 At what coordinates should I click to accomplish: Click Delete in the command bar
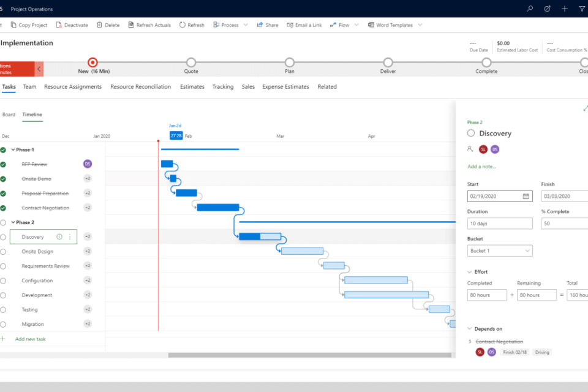click(x=108, y=25)
